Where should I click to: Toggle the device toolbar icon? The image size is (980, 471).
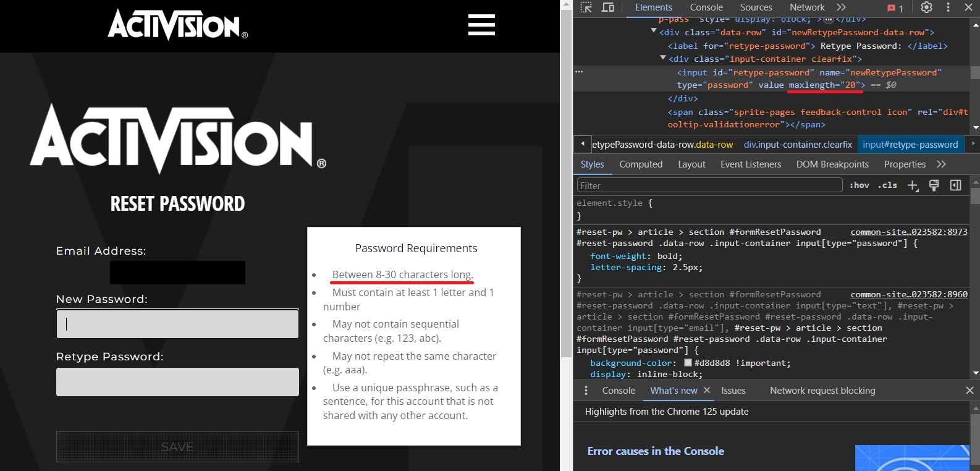pyautogui.click(x=608, y=7)
